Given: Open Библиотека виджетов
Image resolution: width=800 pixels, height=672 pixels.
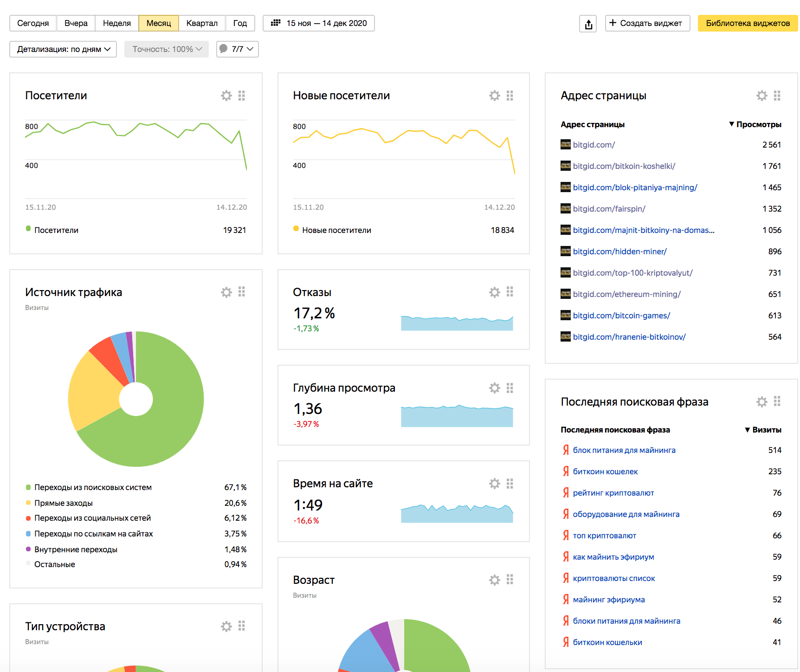Looking at the screenshot, I should coord(748,23).
